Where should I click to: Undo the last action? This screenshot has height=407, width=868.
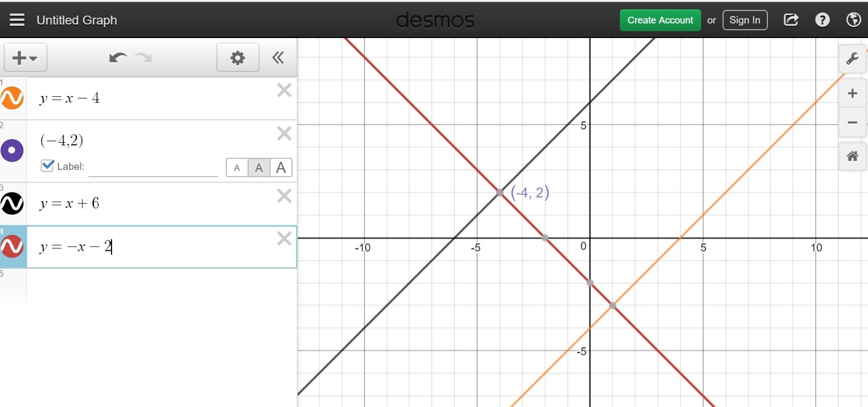tap(118, 57)
